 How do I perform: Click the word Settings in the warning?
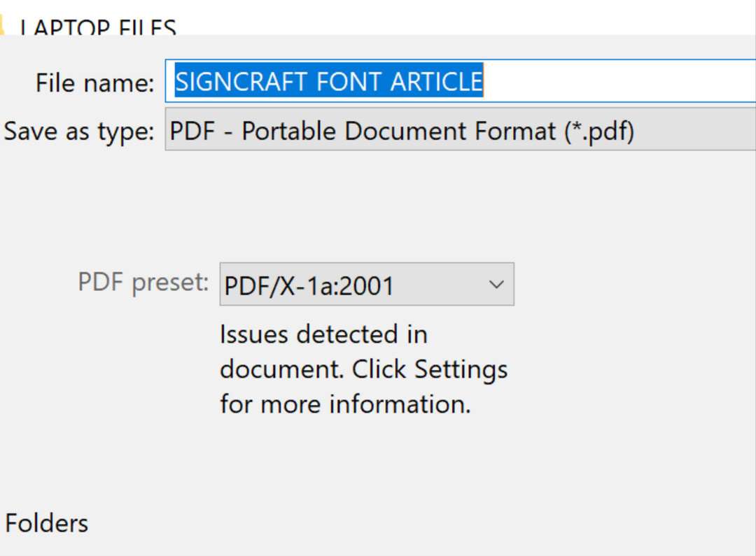(461, 369)
